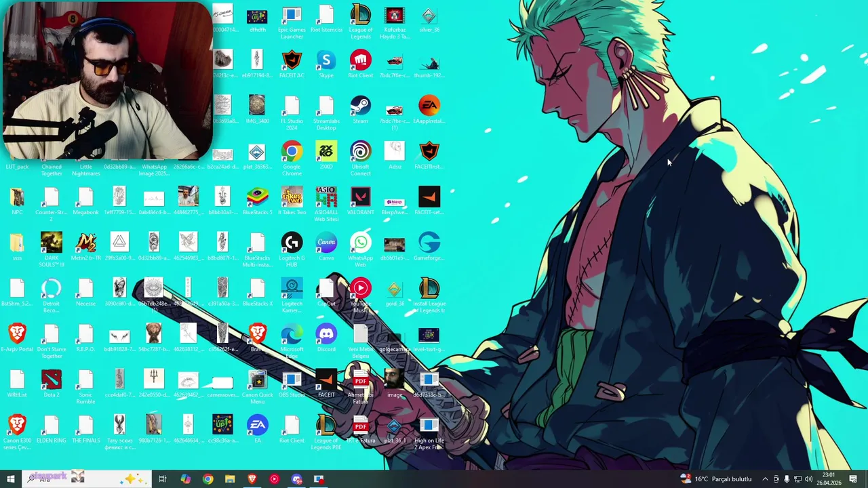Open the Canon Quick Menu icon

click(257, 386)
